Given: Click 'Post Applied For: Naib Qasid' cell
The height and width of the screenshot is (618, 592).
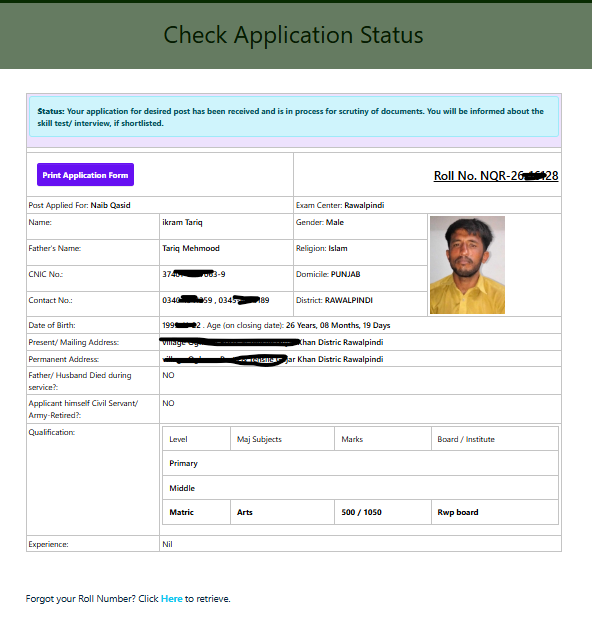Looking at the screenshot, I should click(x=160, y=205).
